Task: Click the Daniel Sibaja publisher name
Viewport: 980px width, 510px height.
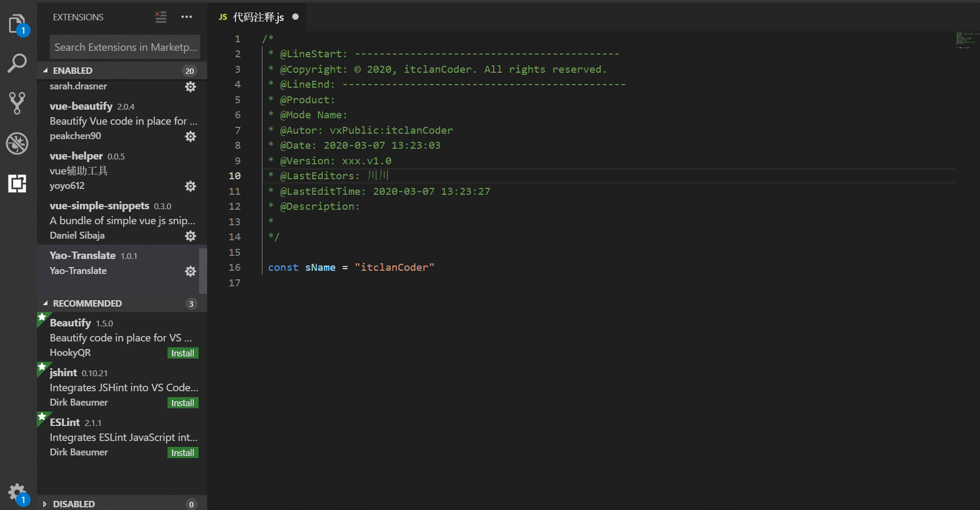Action: click(77, 235)
